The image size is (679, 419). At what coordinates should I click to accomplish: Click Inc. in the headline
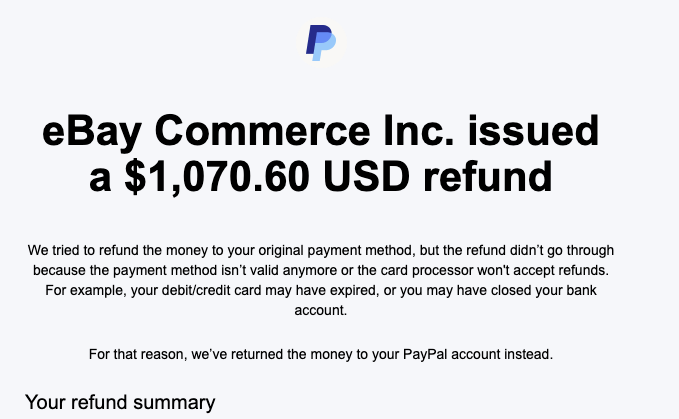pyautogui.click(x=419, y=131)
